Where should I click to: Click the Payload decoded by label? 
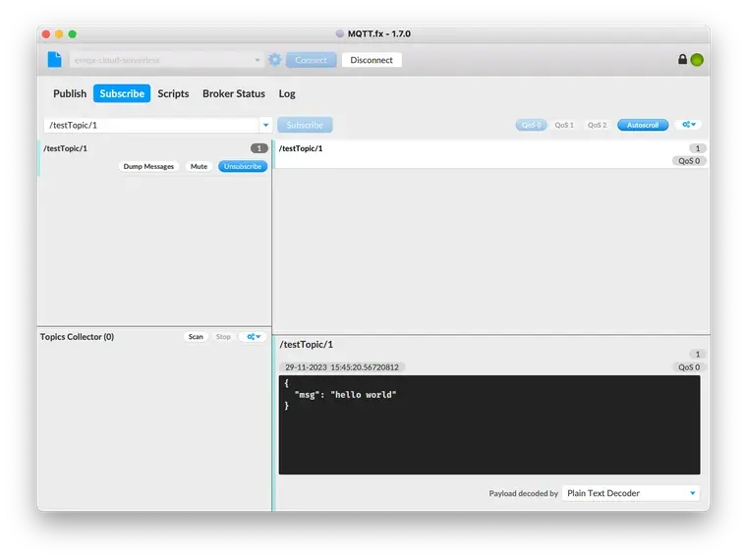(x=523, y=493)
